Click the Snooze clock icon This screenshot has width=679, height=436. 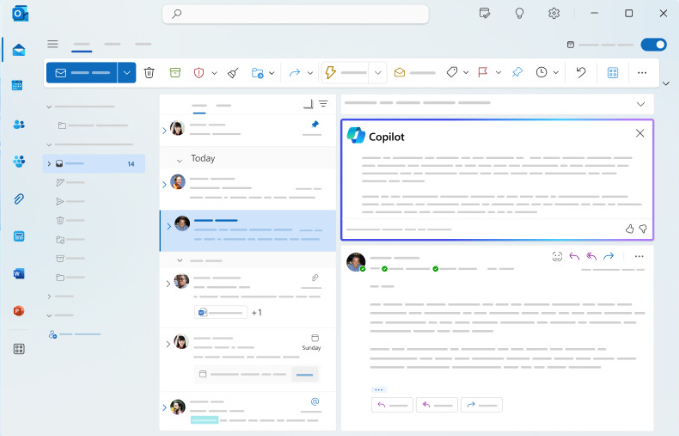[x=541, y=72]
